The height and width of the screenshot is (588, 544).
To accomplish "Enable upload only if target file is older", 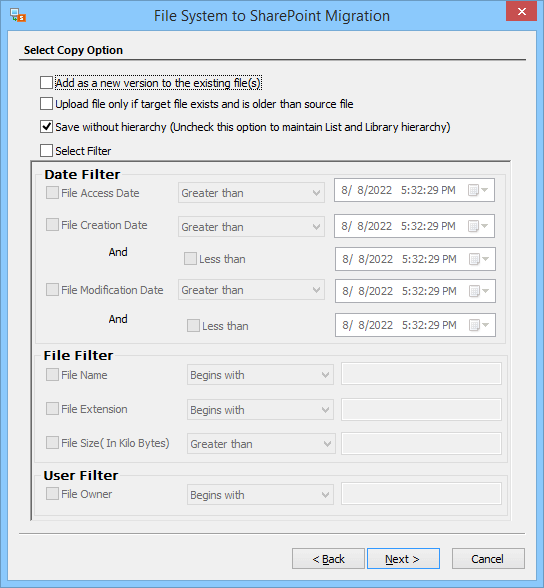I will (x=46, y=104).
